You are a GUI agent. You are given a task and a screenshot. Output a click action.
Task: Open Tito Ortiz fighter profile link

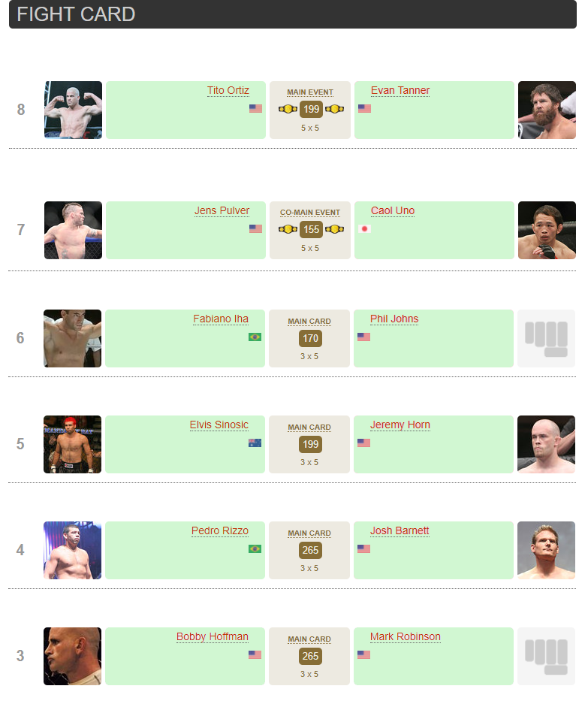[228, 91]
